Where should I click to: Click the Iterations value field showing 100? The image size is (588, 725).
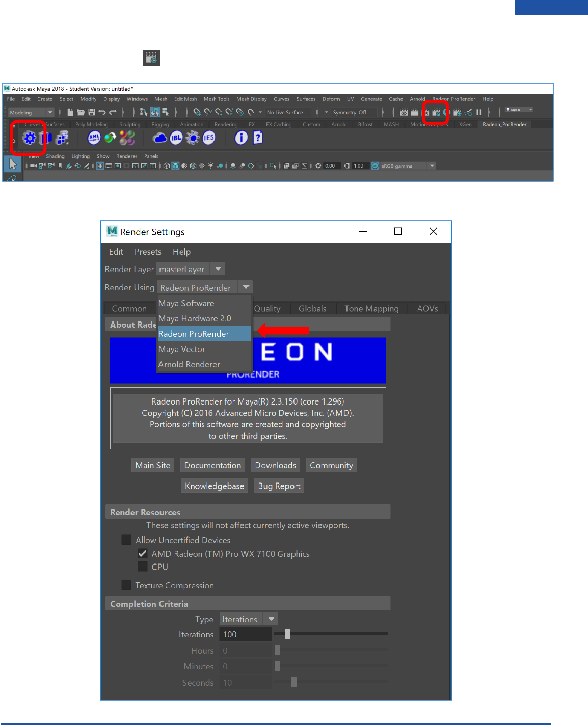246,634
